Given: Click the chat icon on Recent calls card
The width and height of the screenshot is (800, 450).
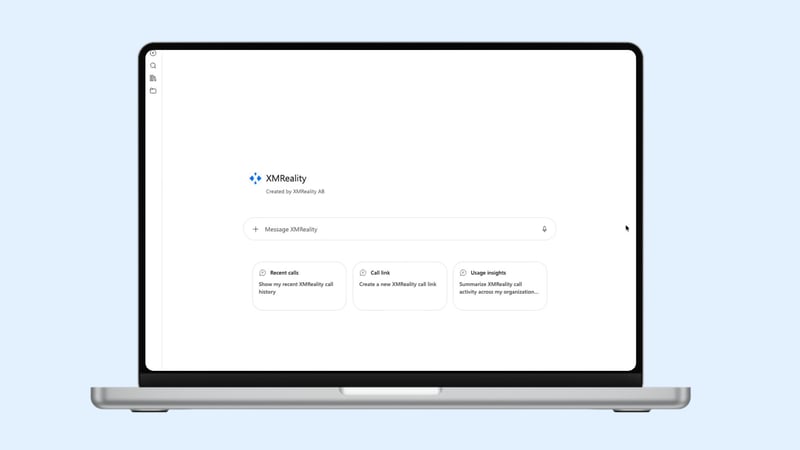Looking at the screenshot, I should 262,272.
